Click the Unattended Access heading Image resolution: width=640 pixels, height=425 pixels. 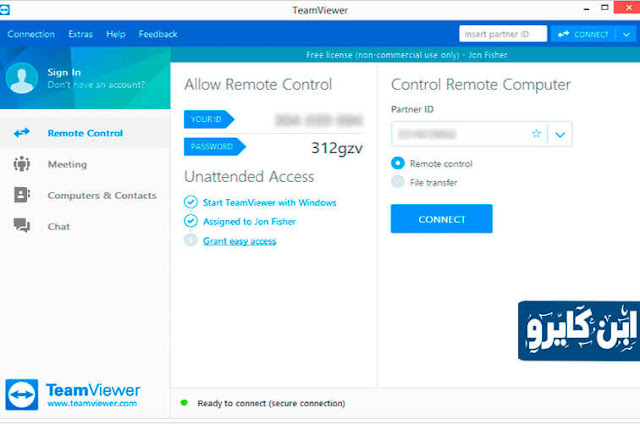coord(249,176)
